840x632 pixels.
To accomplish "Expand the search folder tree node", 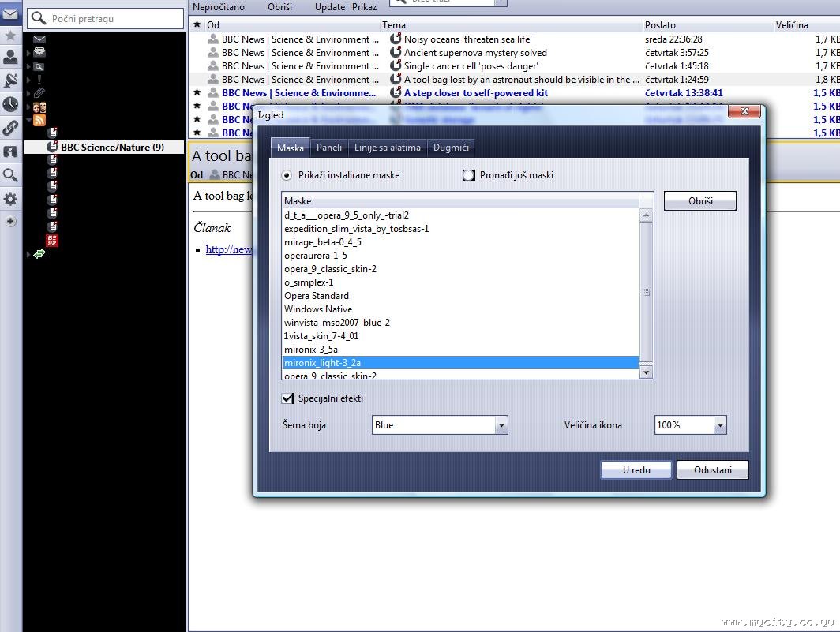I will [28, 66].
